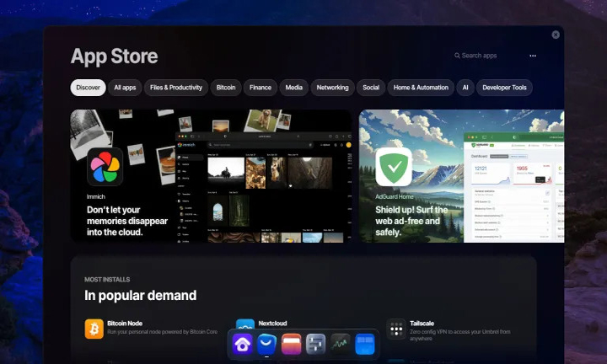Click the Tailscale app icon
Screen dimensions: 607x364
coord(395,328)
